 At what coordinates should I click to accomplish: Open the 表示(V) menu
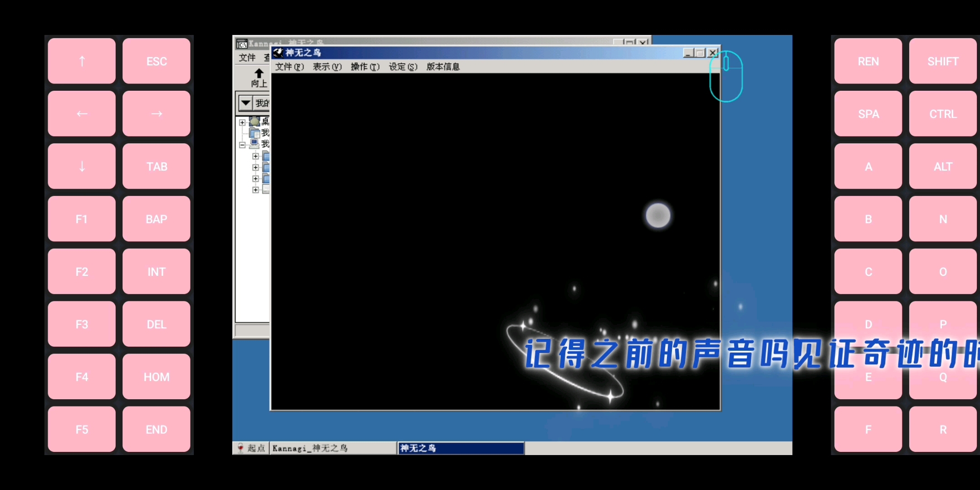coord(327,67)
